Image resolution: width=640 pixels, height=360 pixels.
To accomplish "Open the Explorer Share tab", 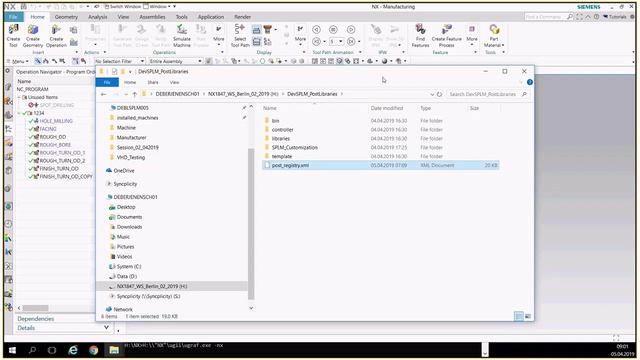I will 153,82.
